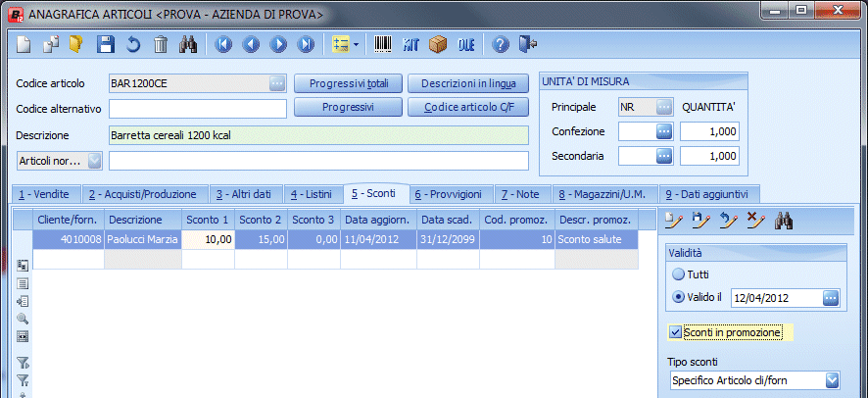Click the Sconto salute promo description cell
The width and height of the screenshot is (868, 398).
[597, 240]
